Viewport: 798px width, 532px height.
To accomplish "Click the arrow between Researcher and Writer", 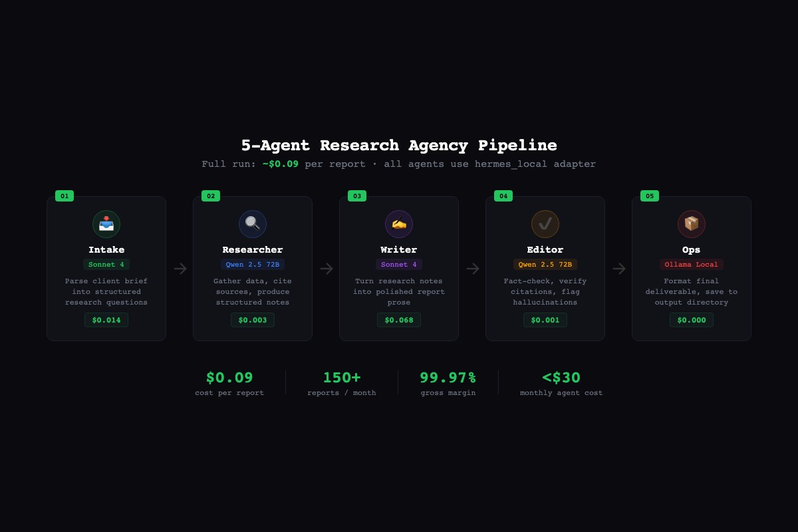I will coord(326,269).
